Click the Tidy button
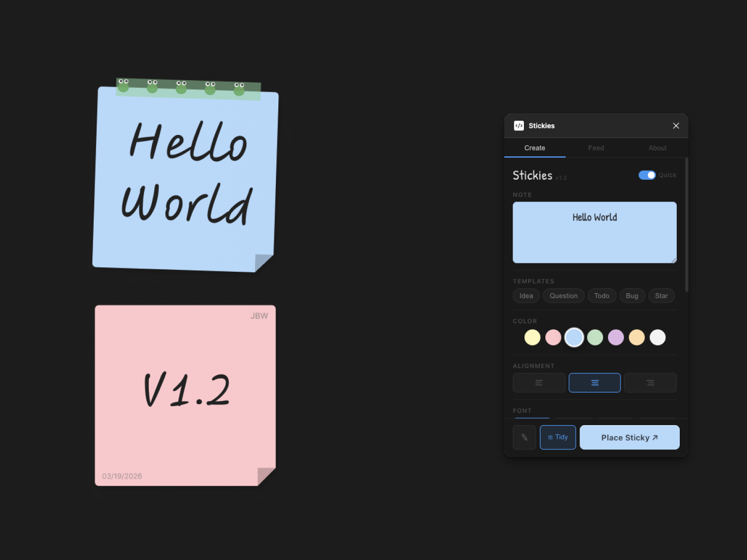The width and height of the screenshot is (747, 560). pyautogui.click(x=558, y=438)
